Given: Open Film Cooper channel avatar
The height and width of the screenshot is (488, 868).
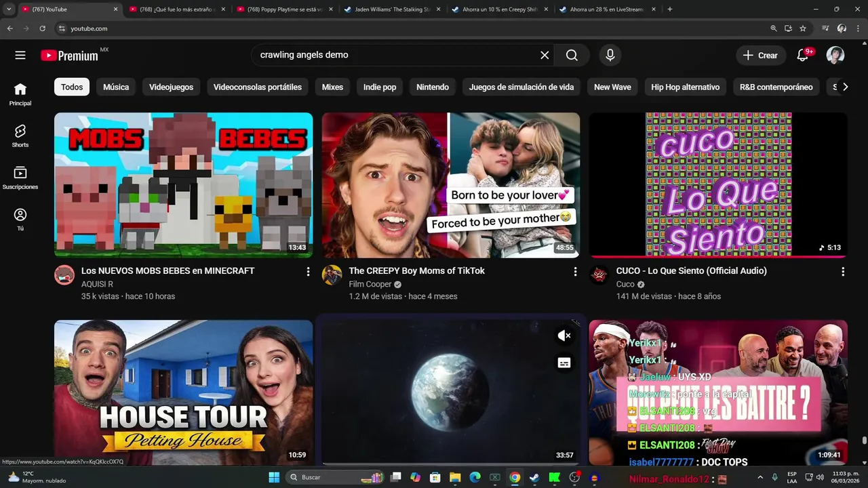Looking at the screenshot, I should point(332,275).
